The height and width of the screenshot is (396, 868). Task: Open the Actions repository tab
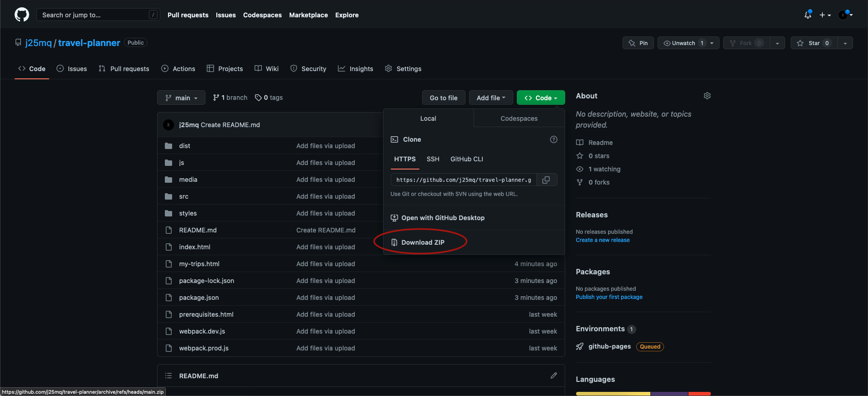coord(178,69)
